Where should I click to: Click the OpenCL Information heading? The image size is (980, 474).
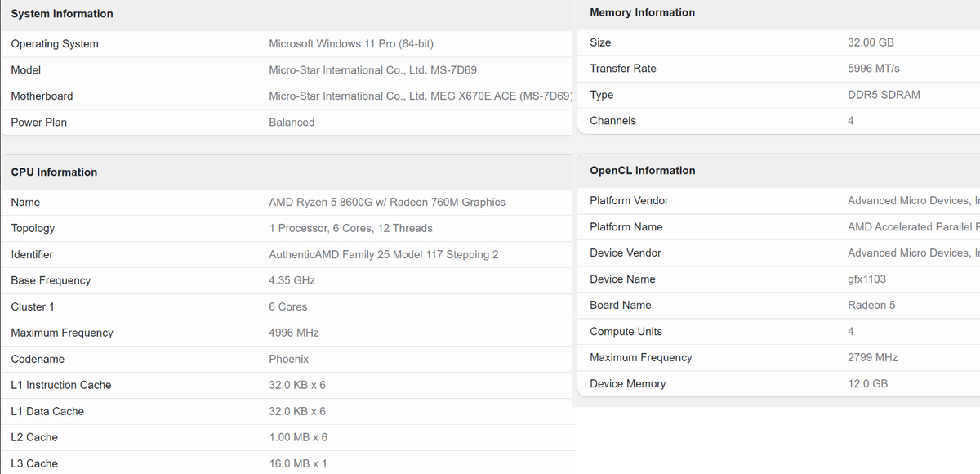(x=642, y=171)
